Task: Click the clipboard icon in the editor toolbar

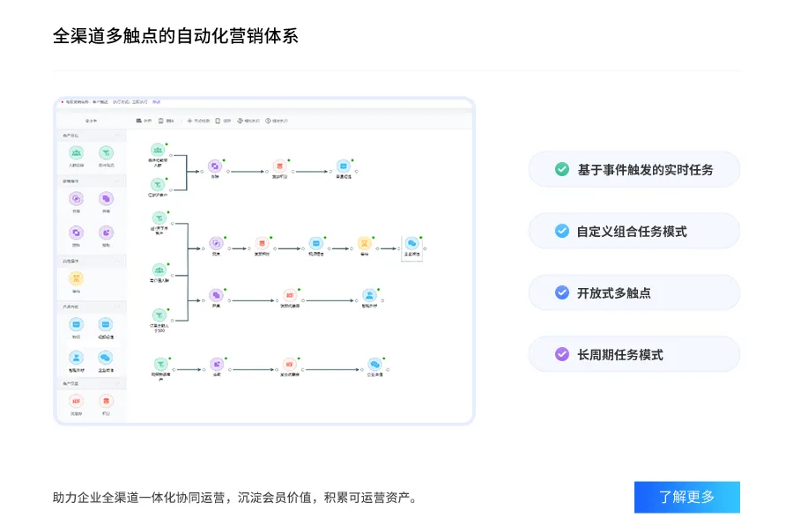Action: pos(161,121)
